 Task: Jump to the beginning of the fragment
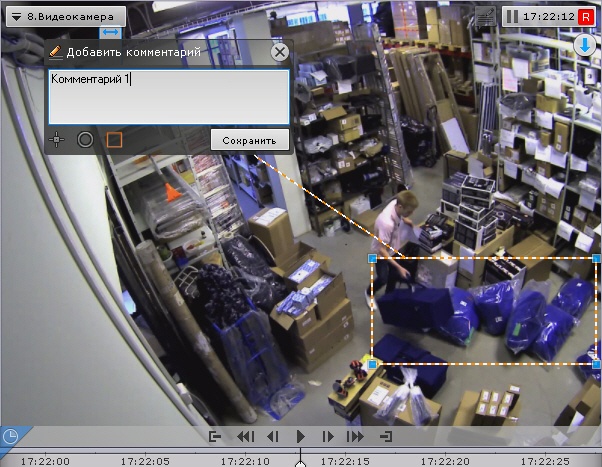tap(215, 436)
